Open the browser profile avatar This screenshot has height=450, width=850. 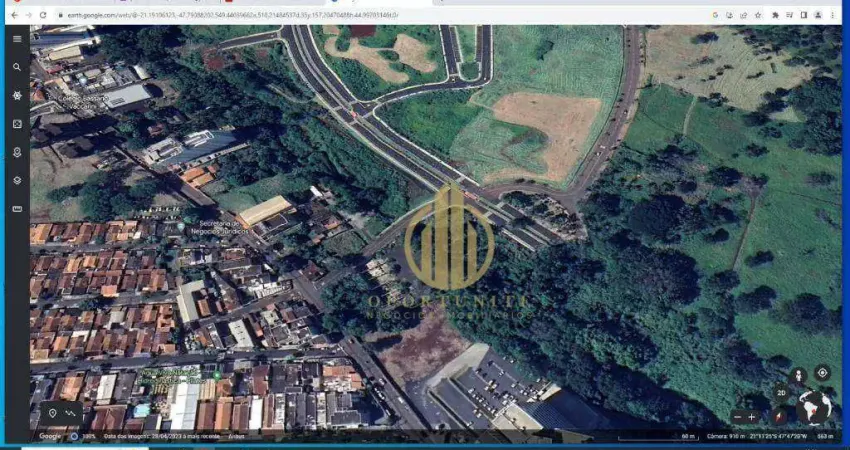818,15
